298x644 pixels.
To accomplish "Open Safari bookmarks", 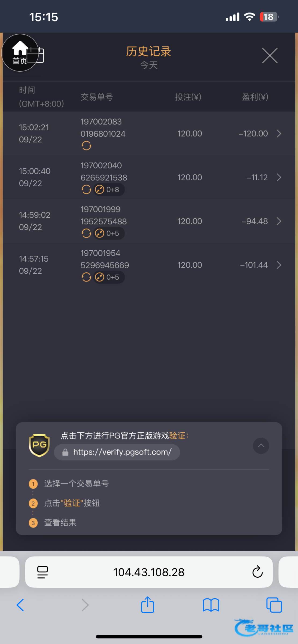I will (211, 605).
